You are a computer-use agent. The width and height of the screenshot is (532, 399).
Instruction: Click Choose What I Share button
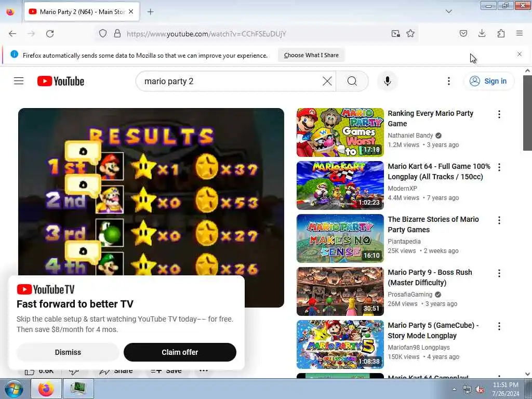coord(311,55)
